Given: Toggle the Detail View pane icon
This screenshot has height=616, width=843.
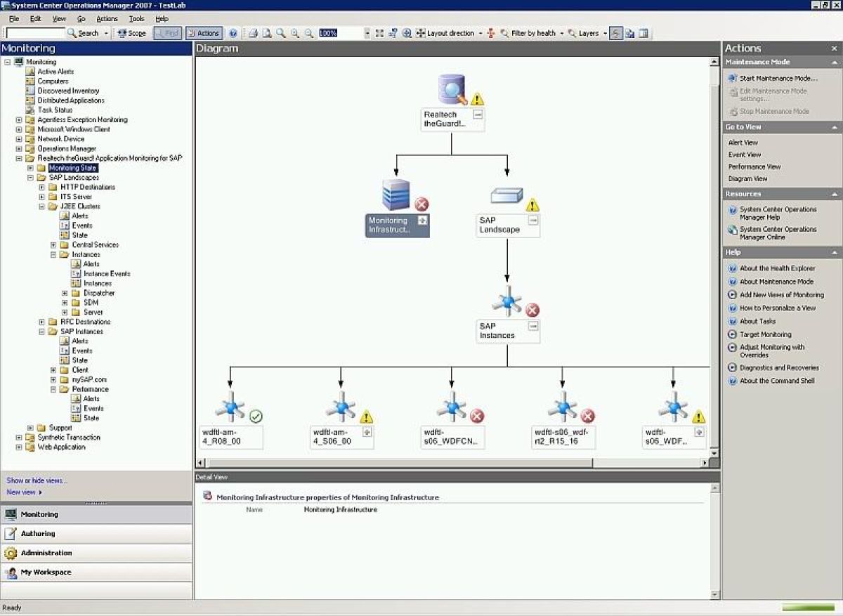Looking at the screenshot, I should click(643, 32).
